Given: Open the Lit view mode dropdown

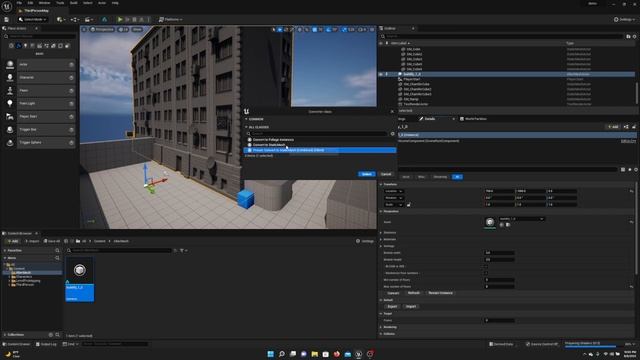Looking at the screenshot, I should point(123,29).
